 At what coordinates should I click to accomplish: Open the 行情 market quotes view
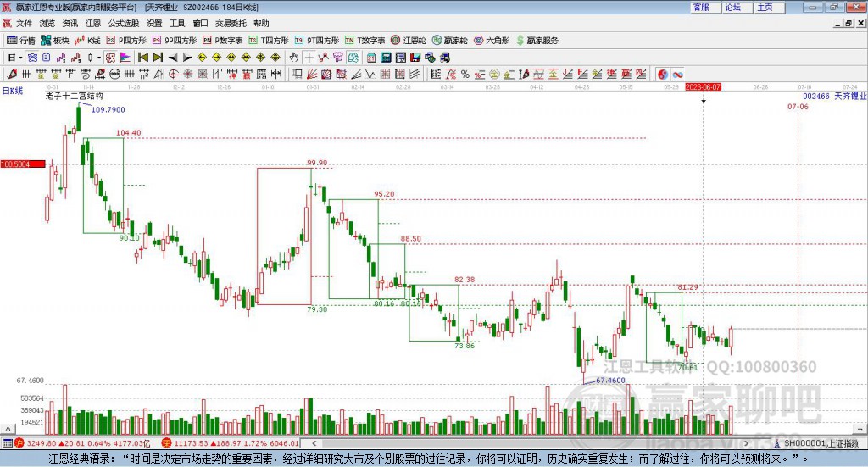[x=20, y=41]
